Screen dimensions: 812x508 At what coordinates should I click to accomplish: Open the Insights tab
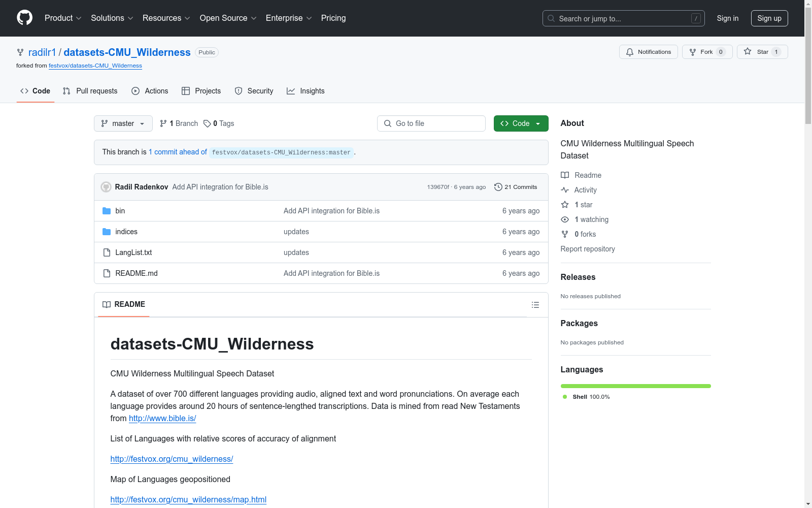pos(306,91)
